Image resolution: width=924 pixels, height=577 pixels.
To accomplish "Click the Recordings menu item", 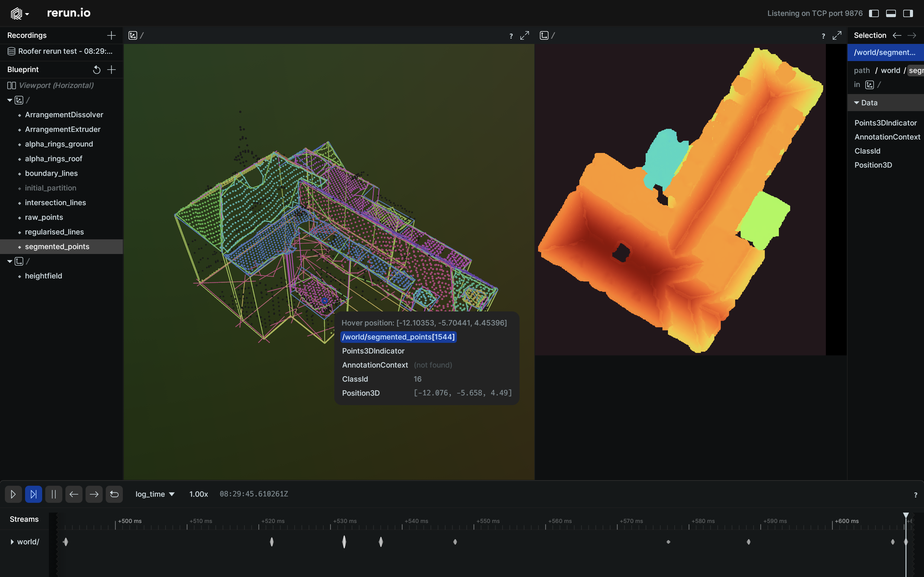I will 27,34.
